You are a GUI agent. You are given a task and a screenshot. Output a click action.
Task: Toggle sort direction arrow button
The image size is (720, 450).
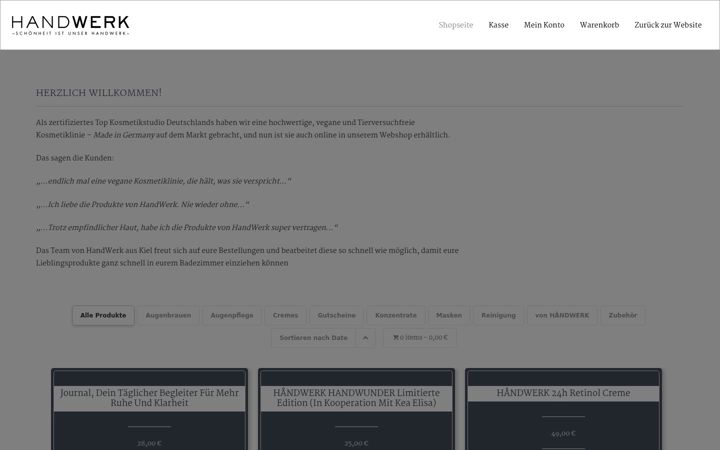(366, 338)
